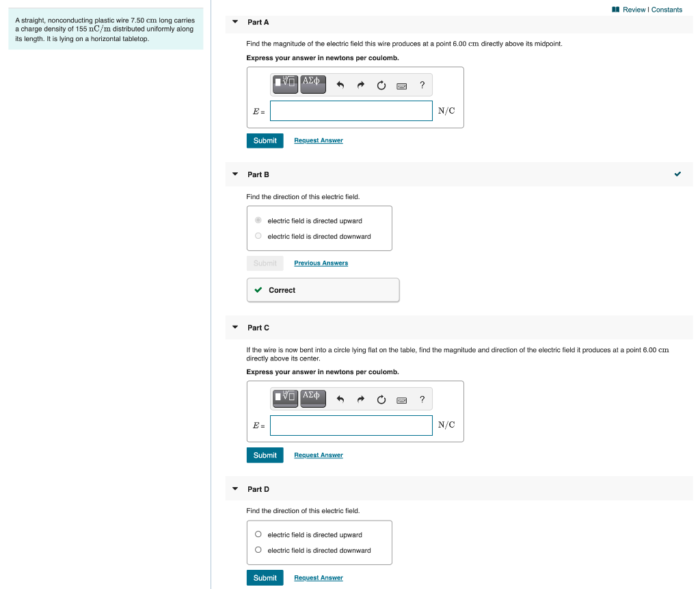
Task: Collapse the Part A section
Action: point(234,22)
